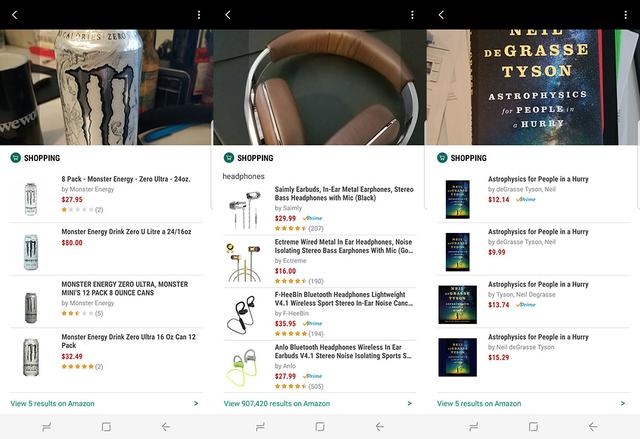Viewport: 640px width, 439px height.
Task: Tap star rating (505) of Anlo headphones
Action: coord(299,386)
